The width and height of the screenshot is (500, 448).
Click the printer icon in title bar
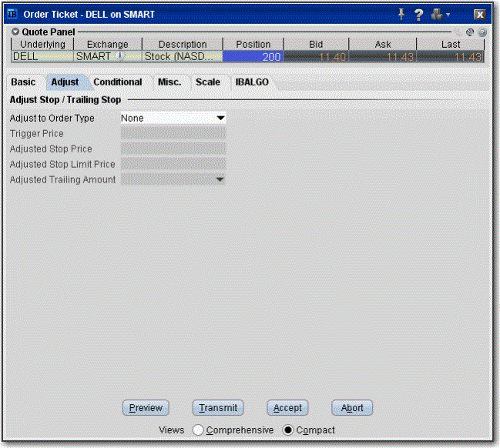[438, 14]
